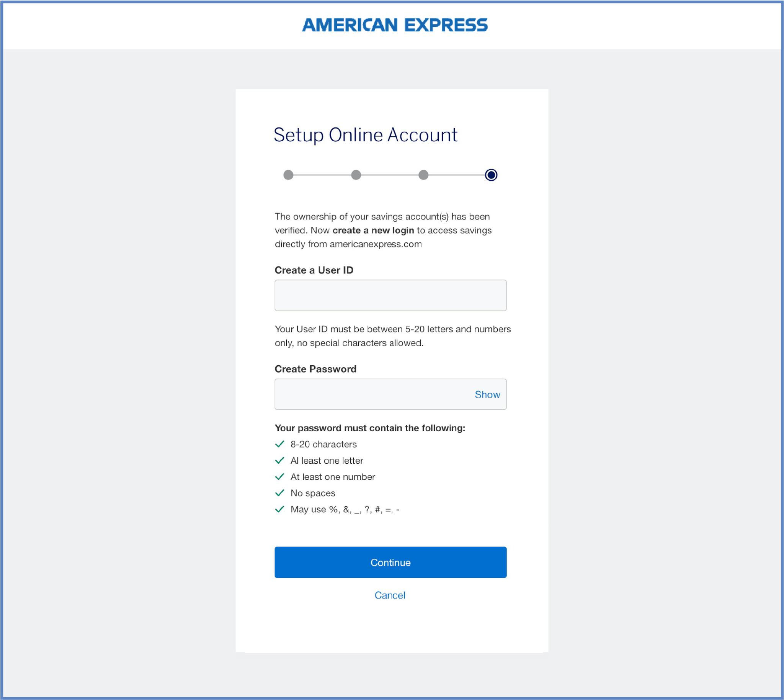Viewport: 784px width, 700px height.
Task: Click the third progress step dot
Action: 423,175
